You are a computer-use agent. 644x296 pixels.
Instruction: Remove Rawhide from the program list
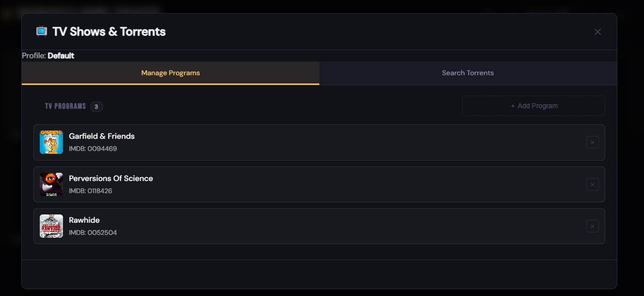point(592,226)
